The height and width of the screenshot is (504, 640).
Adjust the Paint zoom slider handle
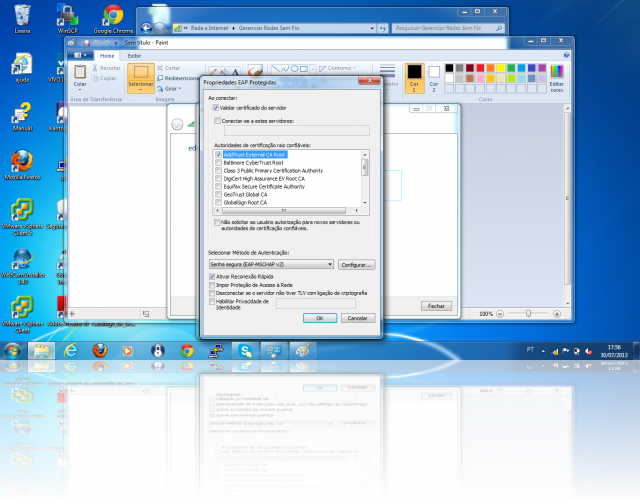(x=528, y=313)
